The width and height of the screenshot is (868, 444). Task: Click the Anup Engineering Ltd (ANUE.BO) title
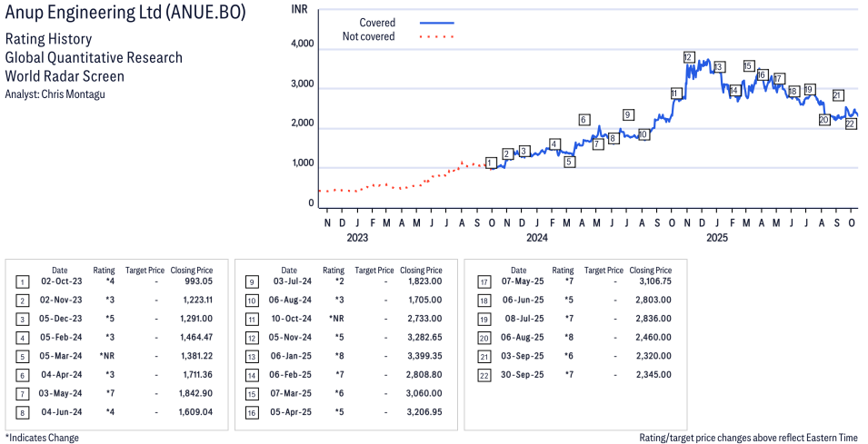pos(125,14)
